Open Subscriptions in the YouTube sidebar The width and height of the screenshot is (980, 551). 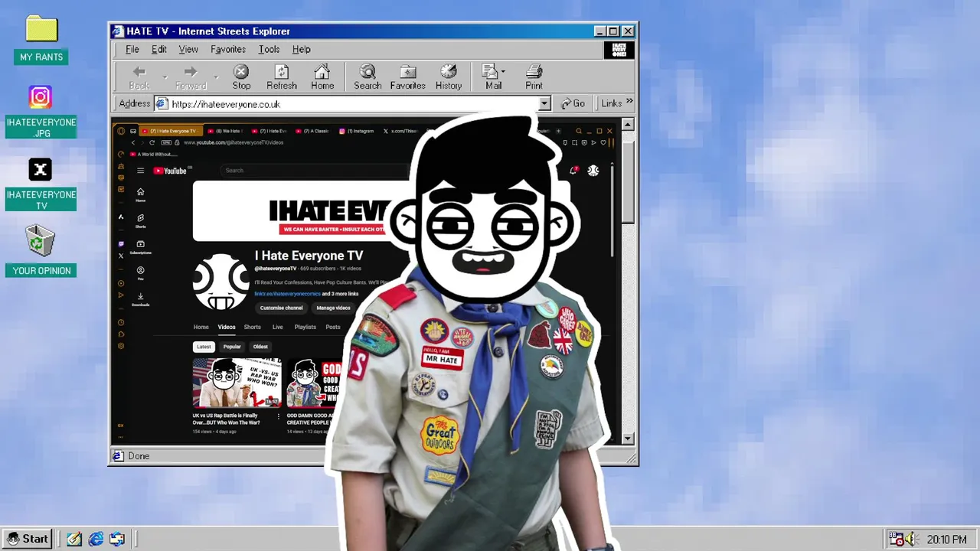click(140, 247)
